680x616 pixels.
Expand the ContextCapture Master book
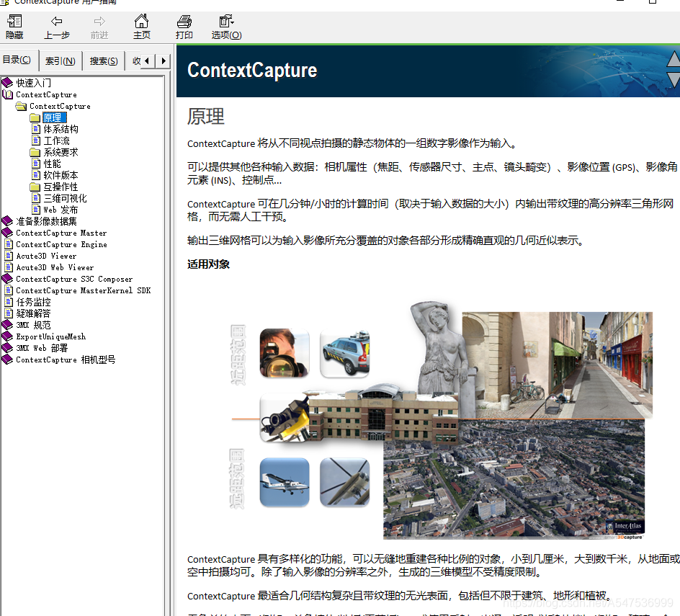pos(7,233)
